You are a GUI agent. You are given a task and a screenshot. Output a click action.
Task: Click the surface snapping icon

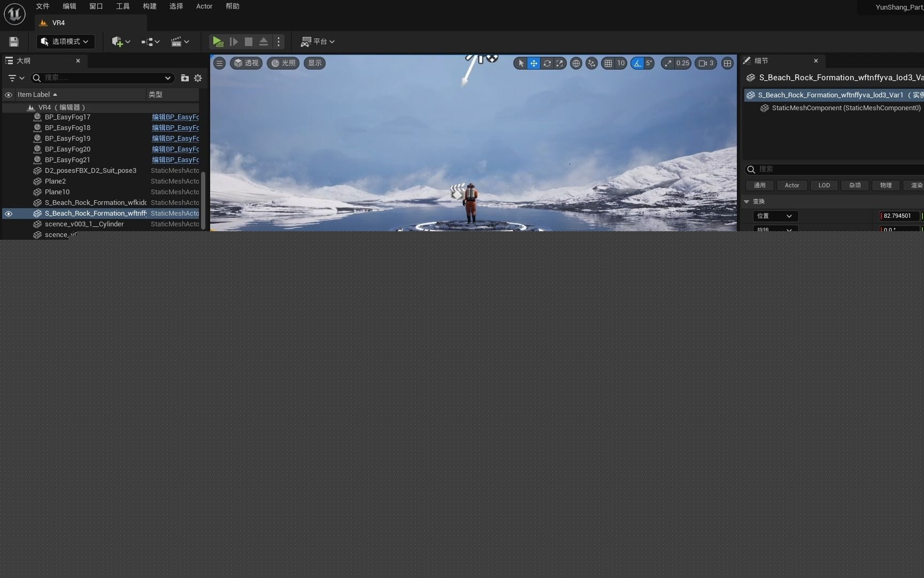coord(591,63)
